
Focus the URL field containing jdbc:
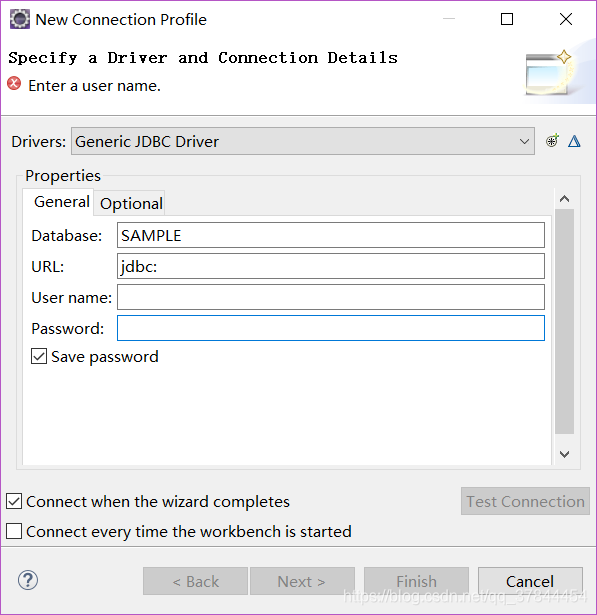331,266
